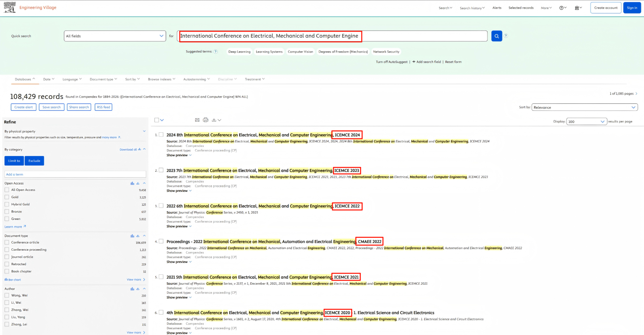Screen dimensions: 644x335
Task: Collapse the Author facet chevron
Action: point(144,289)
